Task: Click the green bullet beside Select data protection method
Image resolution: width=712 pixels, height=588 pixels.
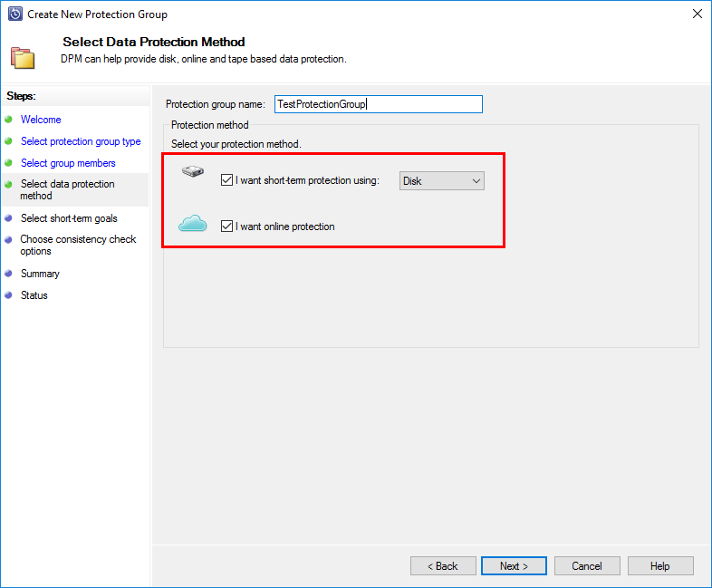Action: click(8, 184)
